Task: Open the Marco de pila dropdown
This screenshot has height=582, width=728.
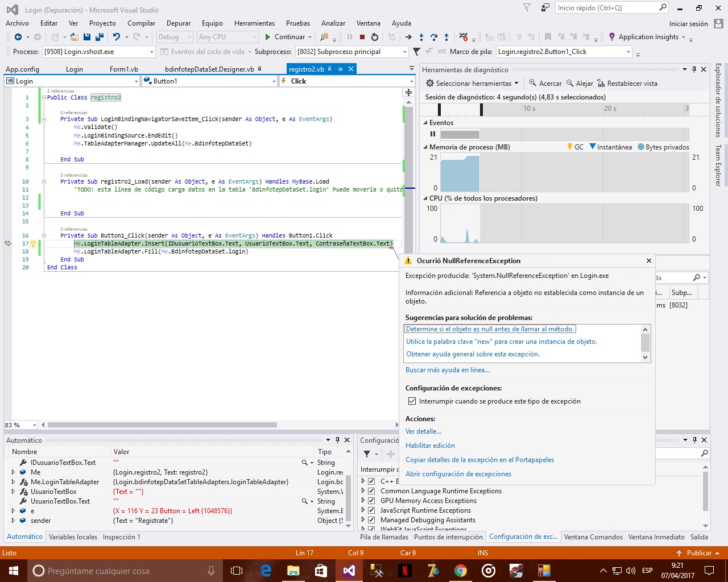Action: click(628, 52)
